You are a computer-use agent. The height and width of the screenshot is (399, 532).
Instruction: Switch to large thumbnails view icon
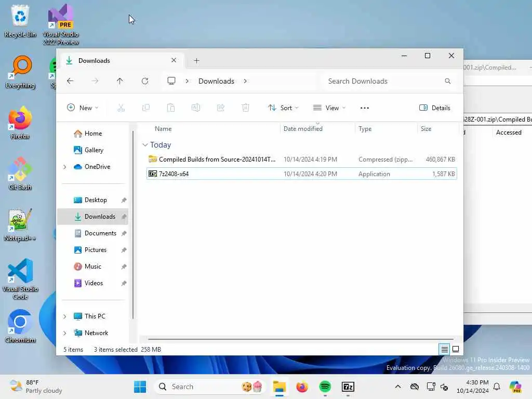pos(456,349)
